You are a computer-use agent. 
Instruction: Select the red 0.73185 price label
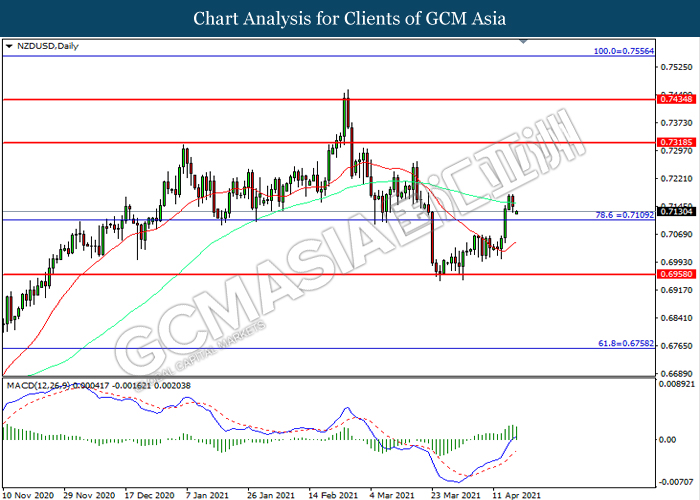coord(676,142)
